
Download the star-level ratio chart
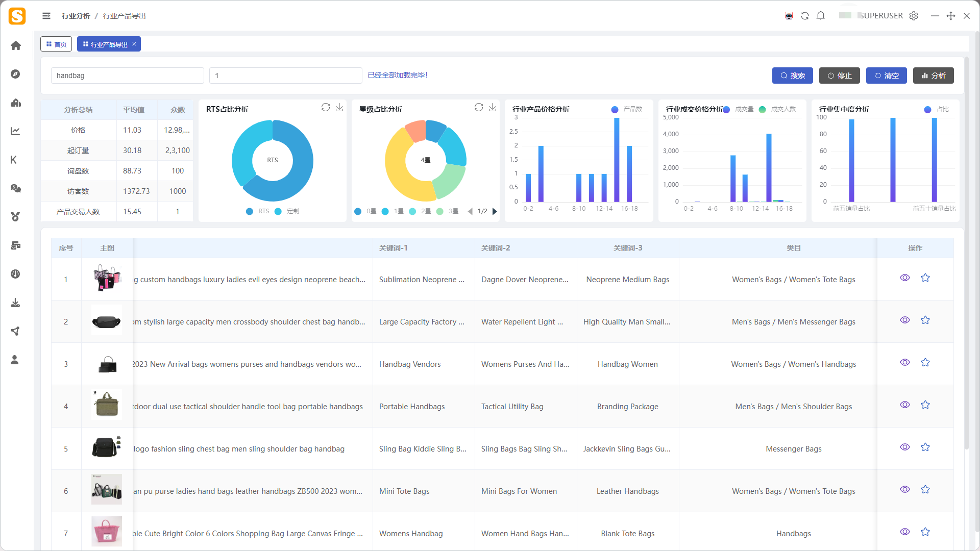point(493,107)
